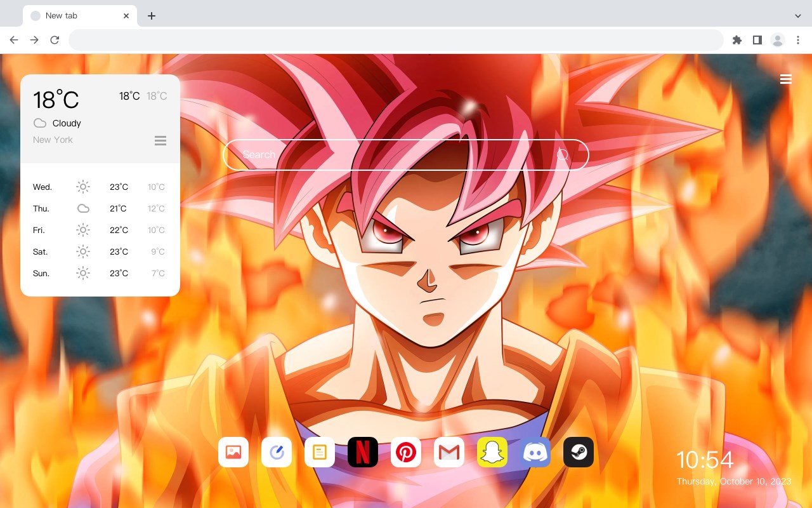Open Chrome's three-dot menu
Viewport: 812px width, 508px height.
798,40
